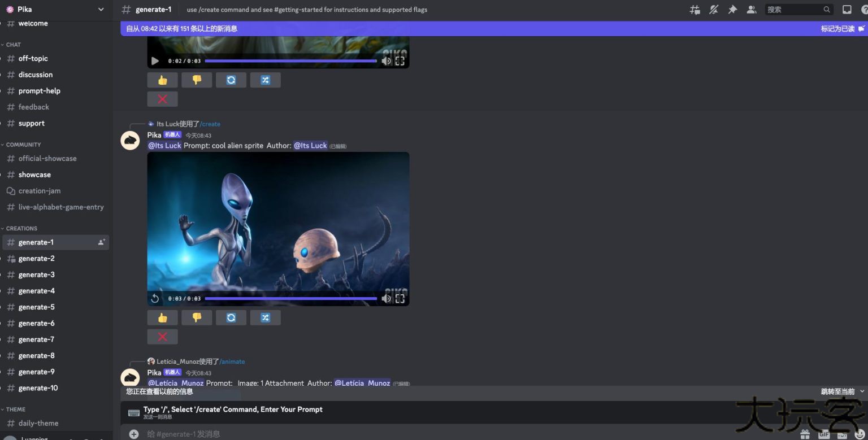Click the alien video progress bar

coord(290,298)
